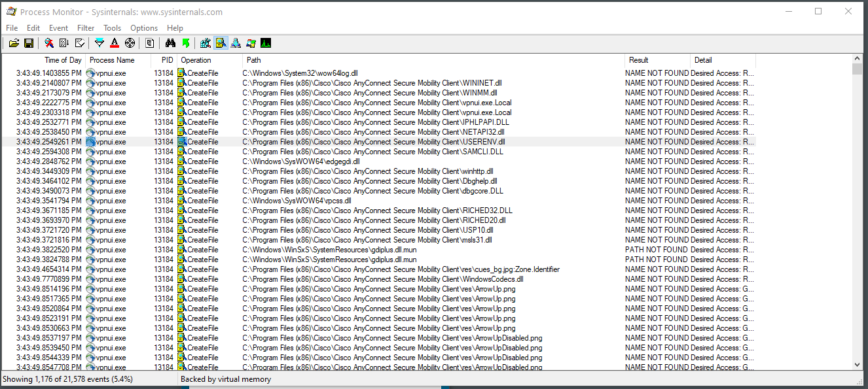Image resolution: width=868 pixels, height=389 pixels.
Task: Click PATH NOT FOUND in the 3:43:49.3824788 row
Action: 657,260
